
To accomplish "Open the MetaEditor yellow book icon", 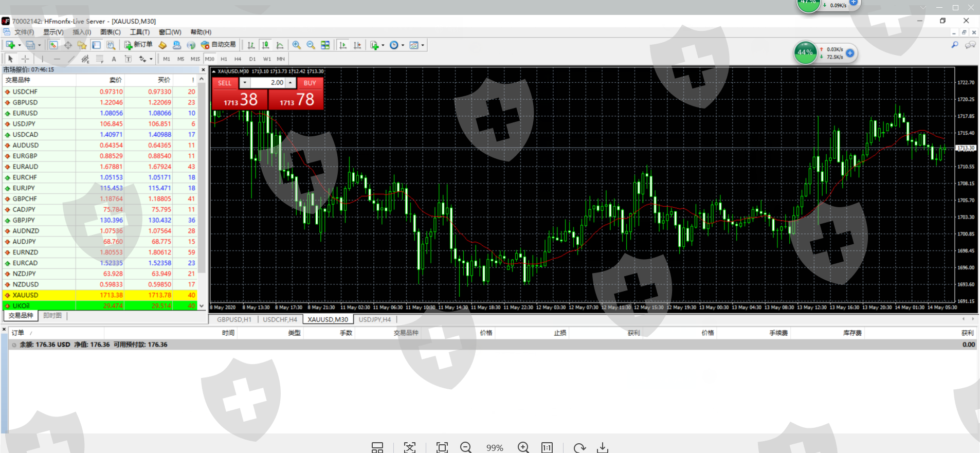I will click(162, 45).
